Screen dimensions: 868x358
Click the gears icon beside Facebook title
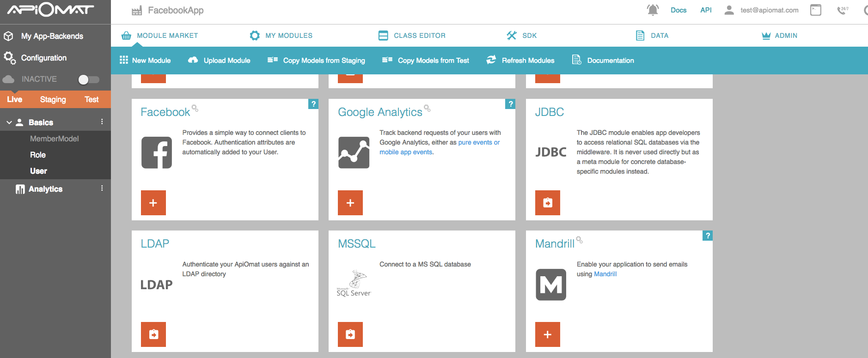point(195,108)
